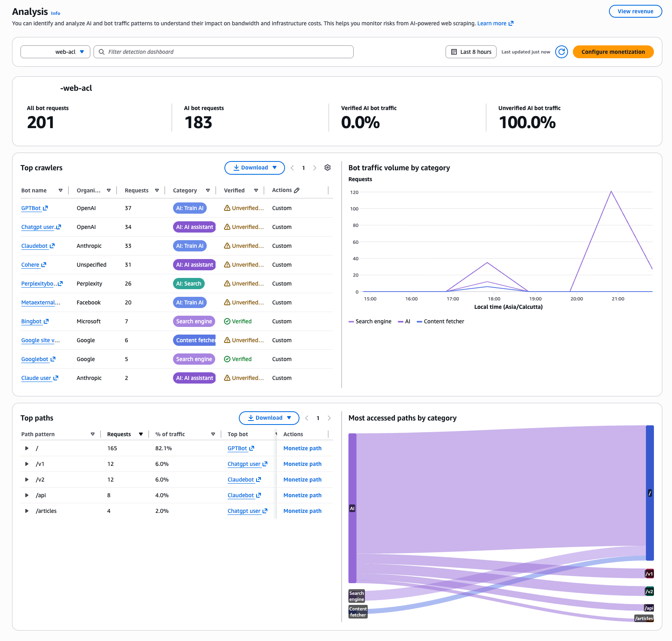Screen dimensions: 672x641
Task: Click the Search engine node in Sankey
Action: pyautogui.click(x=356, y=596)
